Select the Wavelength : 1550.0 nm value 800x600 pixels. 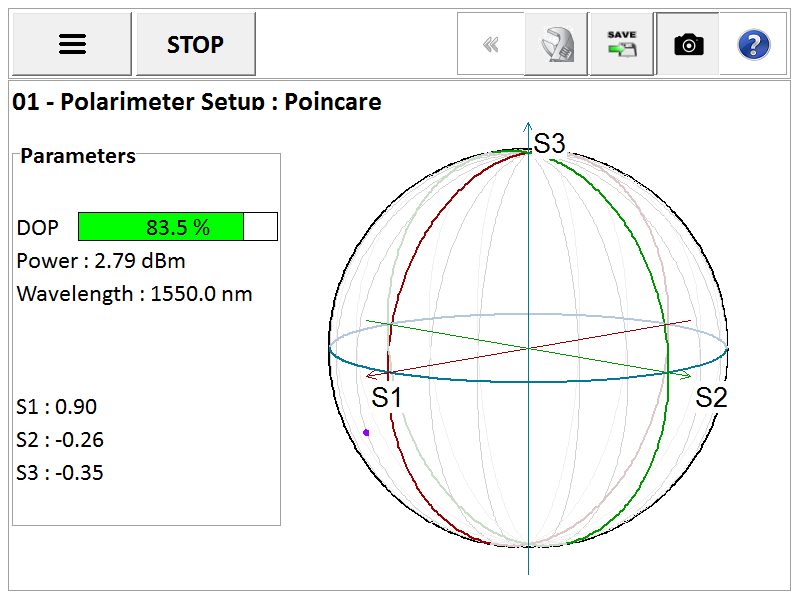tap(135, 294)
